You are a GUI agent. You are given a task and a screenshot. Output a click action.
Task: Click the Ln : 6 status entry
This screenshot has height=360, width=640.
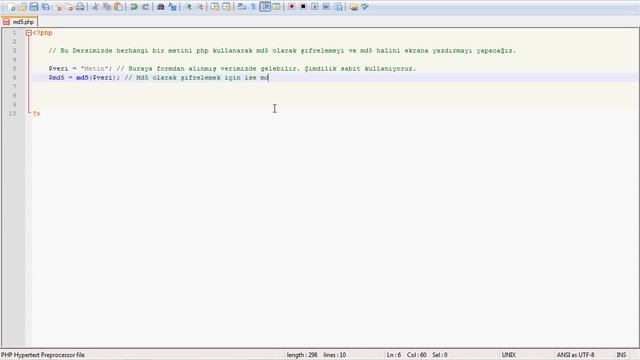[x=394, y=355]
